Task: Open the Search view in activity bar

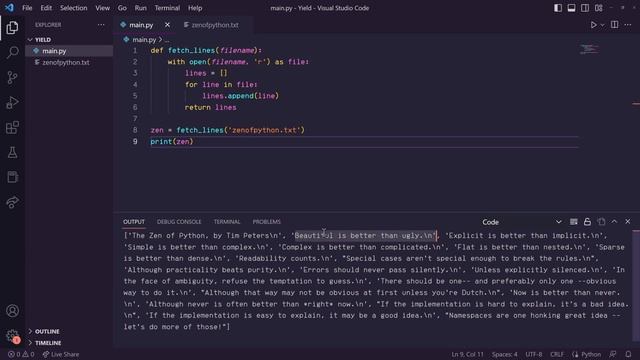Action: (12, 52)
